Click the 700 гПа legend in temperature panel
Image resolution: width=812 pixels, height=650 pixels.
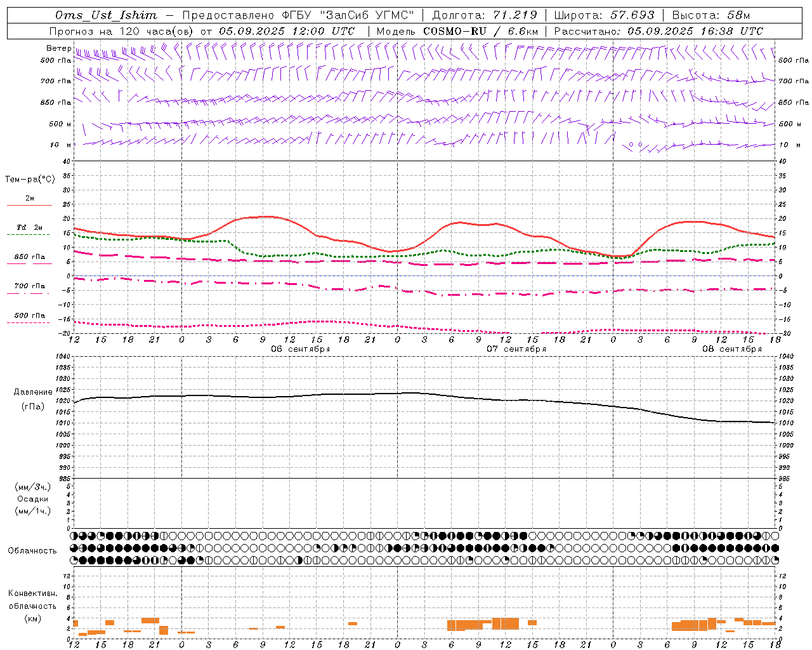30,286
